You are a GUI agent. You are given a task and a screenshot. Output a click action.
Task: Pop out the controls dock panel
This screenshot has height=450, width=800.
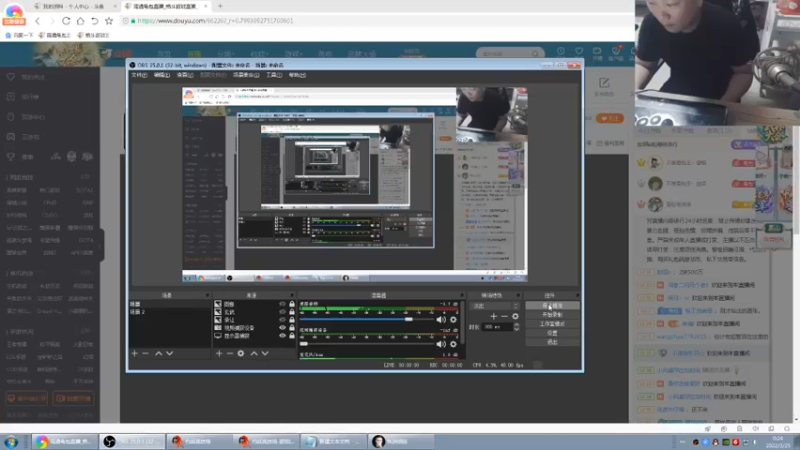578,295
